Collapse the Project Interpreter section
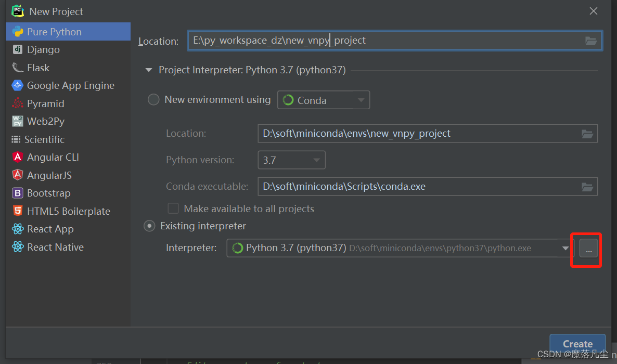617x364 pixels. (x=149, y=70)
